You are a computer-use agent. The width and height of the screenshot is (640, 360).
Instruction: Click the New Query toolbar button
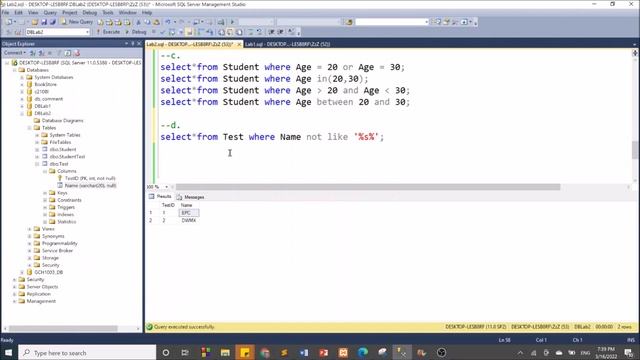[x=76, y=22]
